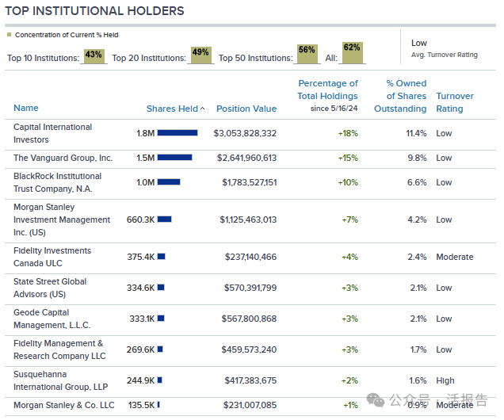Sort by Turnover Rating column header
Viewport: 504px width, 420px height.
coord(455,102)
